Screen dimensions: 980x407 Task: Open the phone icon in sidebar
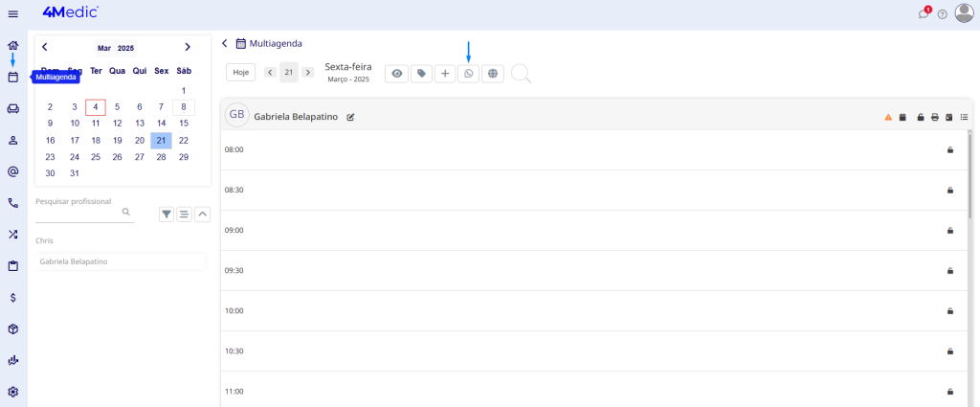12,203
